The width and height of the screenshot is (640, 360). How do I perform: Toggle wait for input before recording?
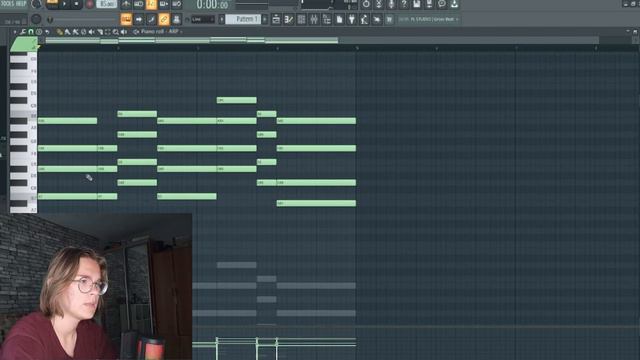tap(139, 4)
